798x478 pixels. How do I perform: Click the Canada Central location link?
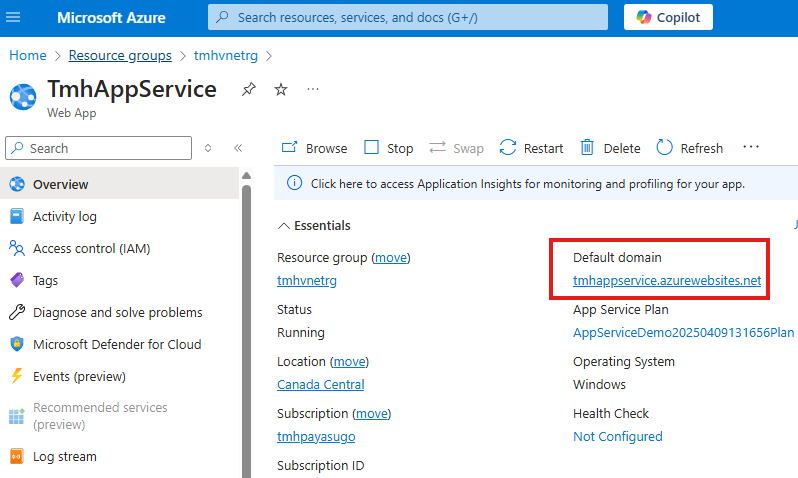pyautogui.click(x=320, y=384)
